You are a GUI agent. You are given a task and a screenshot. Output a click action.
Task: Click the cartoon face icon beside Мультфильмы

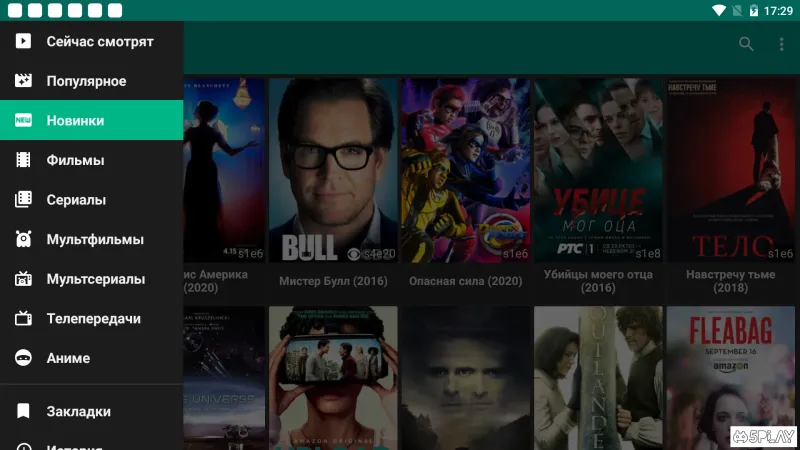pos(24,239)
